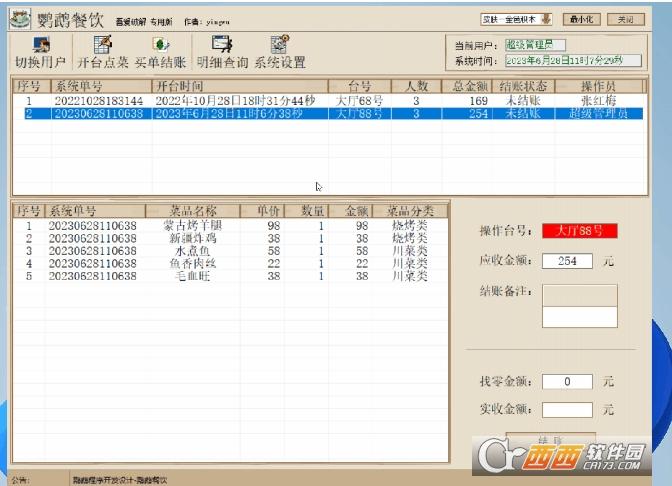Screen dimensions: 672x486
Task: Click the 总金额 column header
Action: click(469, 87)
